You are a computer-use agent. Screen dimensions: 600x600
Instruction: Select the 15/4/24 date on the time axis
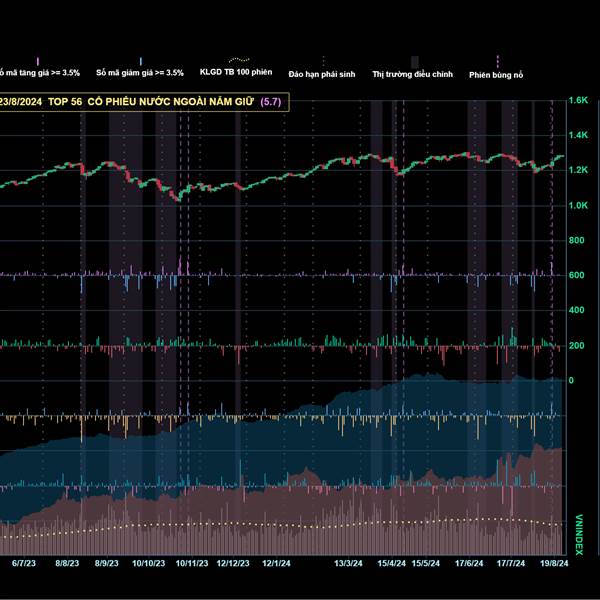click(x=392, y=563)
